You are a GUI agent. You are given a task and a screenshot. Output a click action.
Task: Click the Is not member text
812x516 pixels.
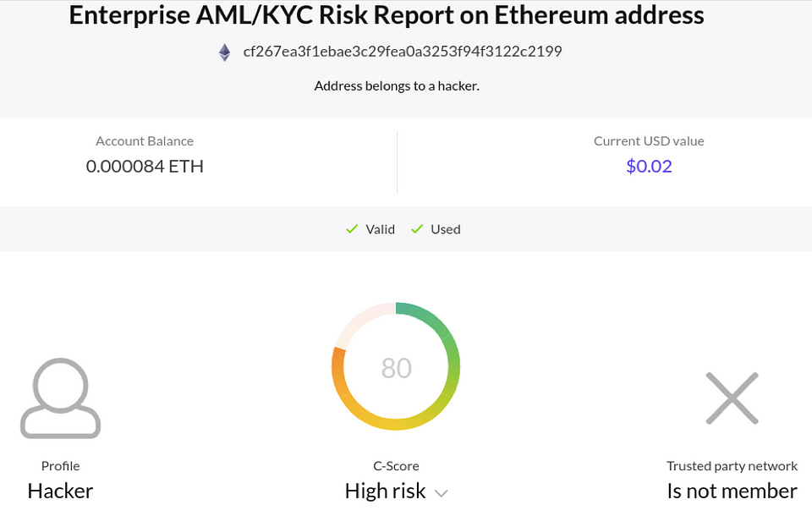732,491
